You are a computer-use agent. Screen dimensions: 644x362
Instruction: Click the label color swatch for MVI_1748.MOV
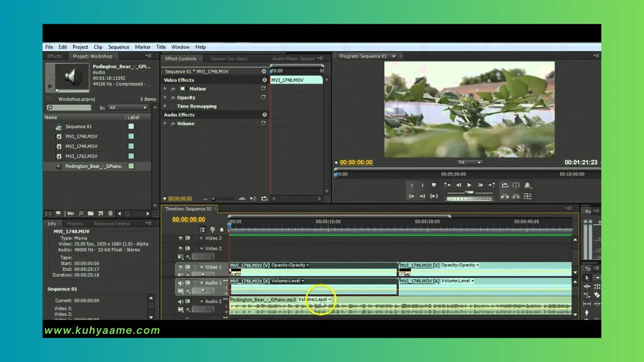(131, 137)
